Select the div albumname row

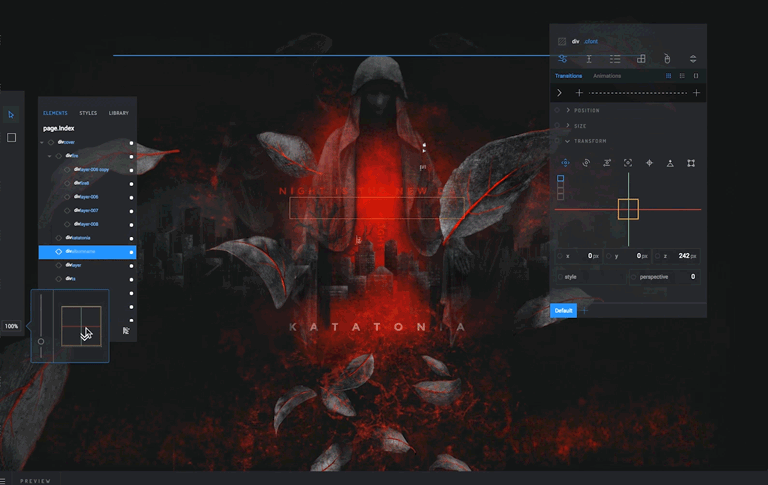(87, 252)
